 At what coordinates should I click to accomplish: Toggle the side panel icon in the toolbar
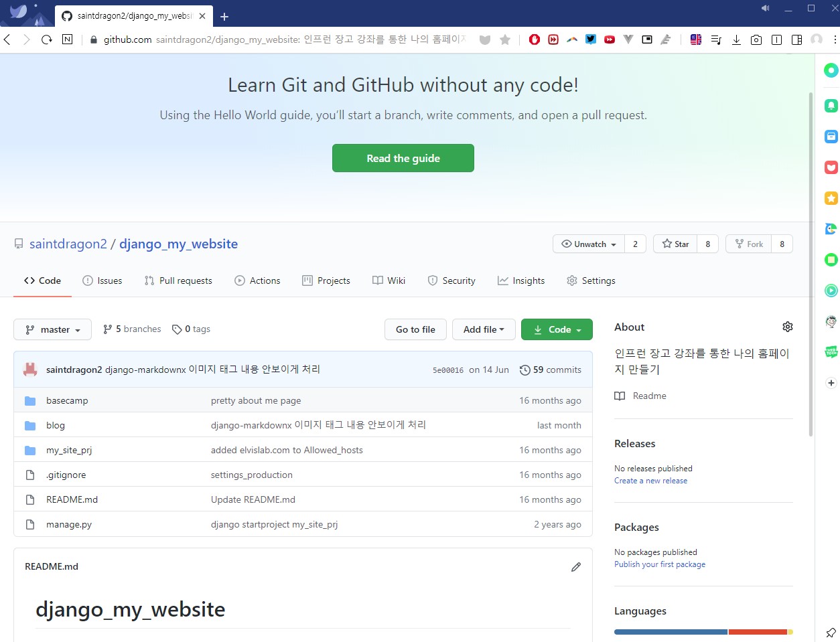(796, 39)
